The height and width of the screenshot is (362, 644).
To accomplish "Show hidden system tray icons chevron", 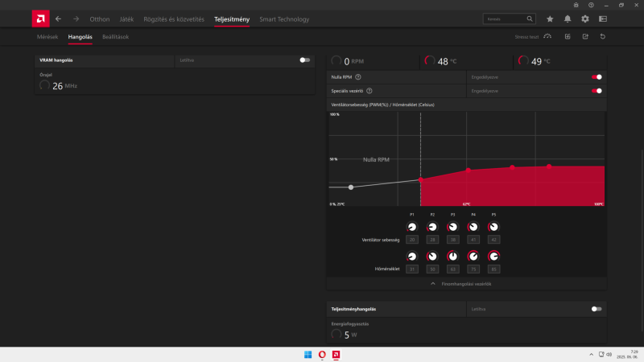I will (591, 355).
